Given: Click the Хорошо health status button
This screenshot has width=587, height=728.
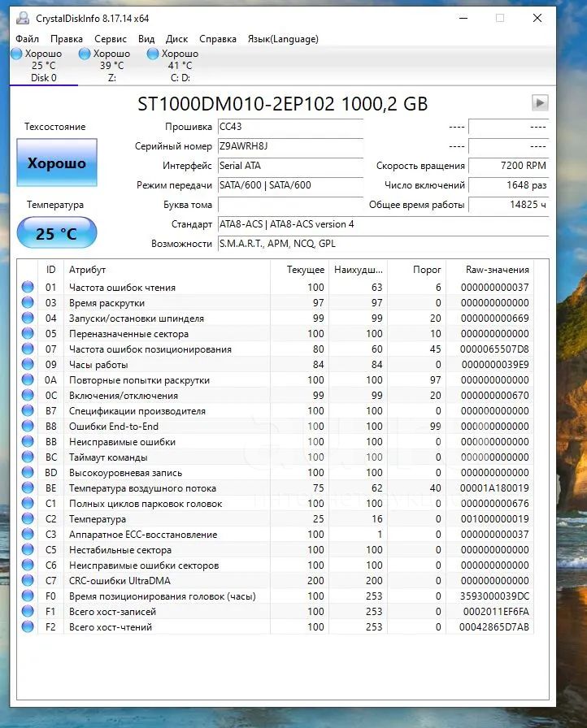Looking at the screenshot, I should point(57,162).
